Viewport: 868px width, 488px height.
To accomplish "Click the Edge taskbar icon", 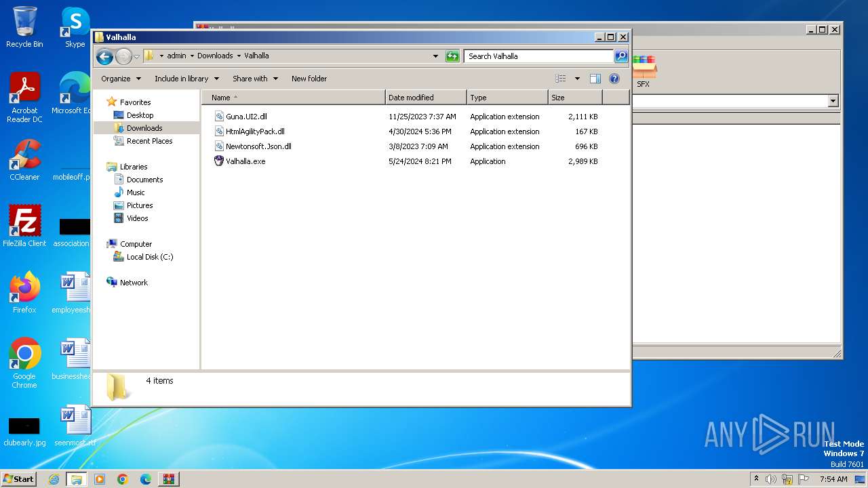I will point(146,479).
